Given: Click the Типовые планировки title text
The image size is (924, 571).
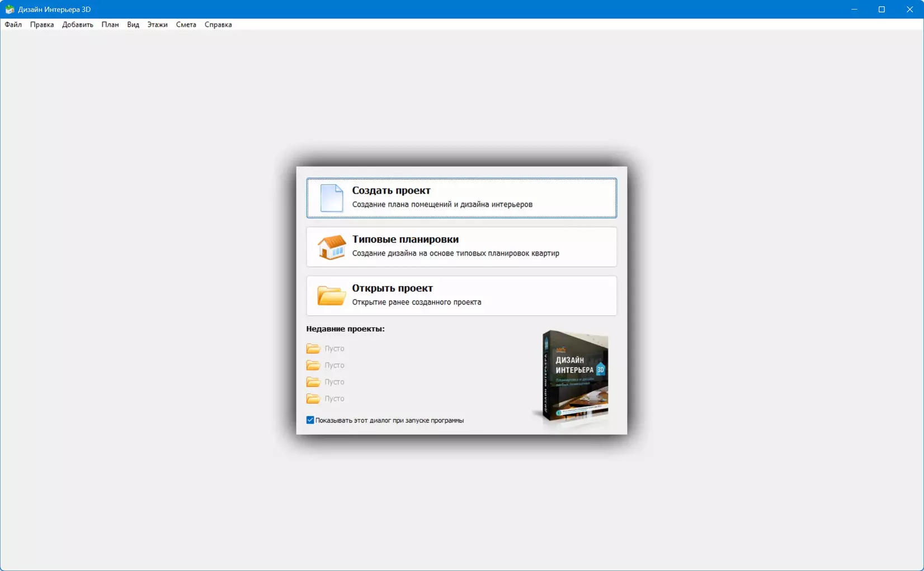Looking at the screenshot, I should pyautogui.click(x=405, y=240).
